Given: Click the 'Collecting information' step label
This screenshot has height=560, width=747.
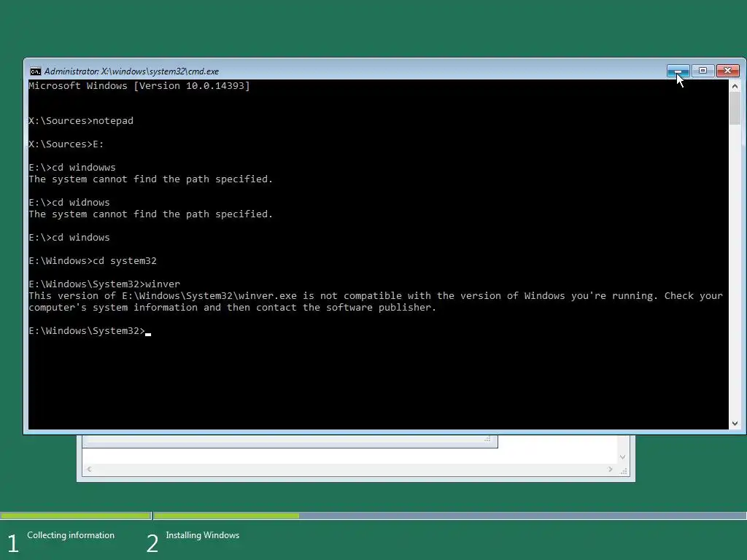Looking at the screenshot, I should tap(71, 535).
